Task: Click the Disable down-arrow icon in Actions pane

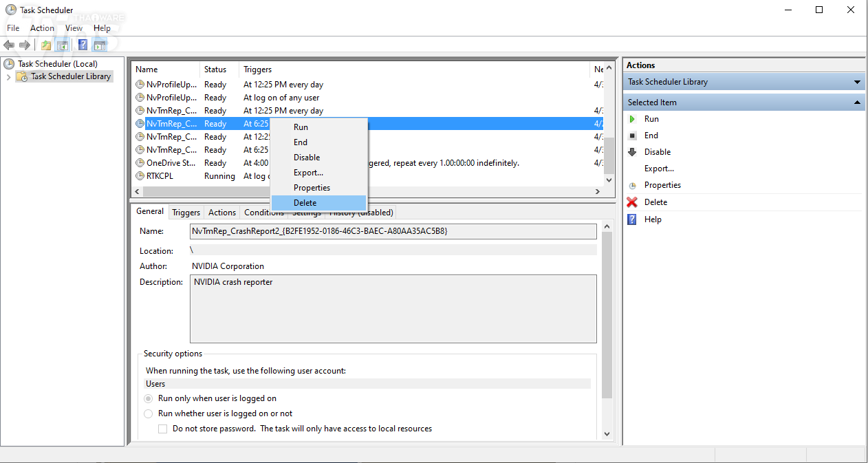Action: (x=632, y=152)
